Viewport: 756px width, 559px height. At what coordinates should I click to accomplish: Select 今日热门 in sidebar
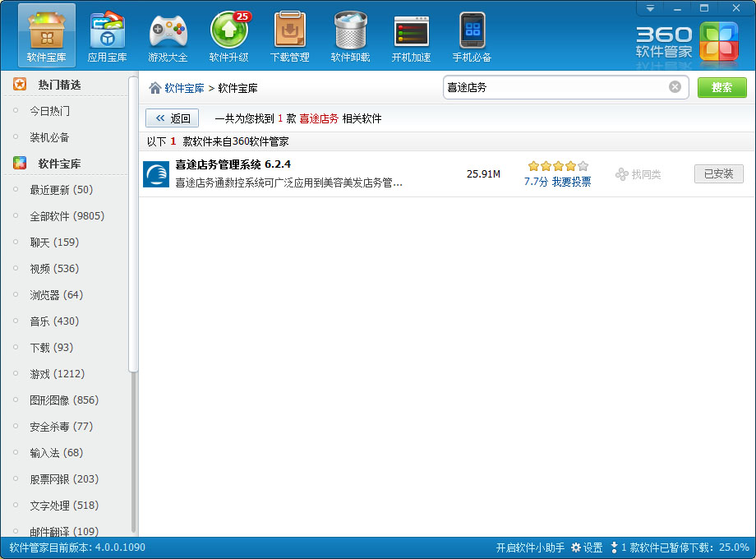(49, 111)
